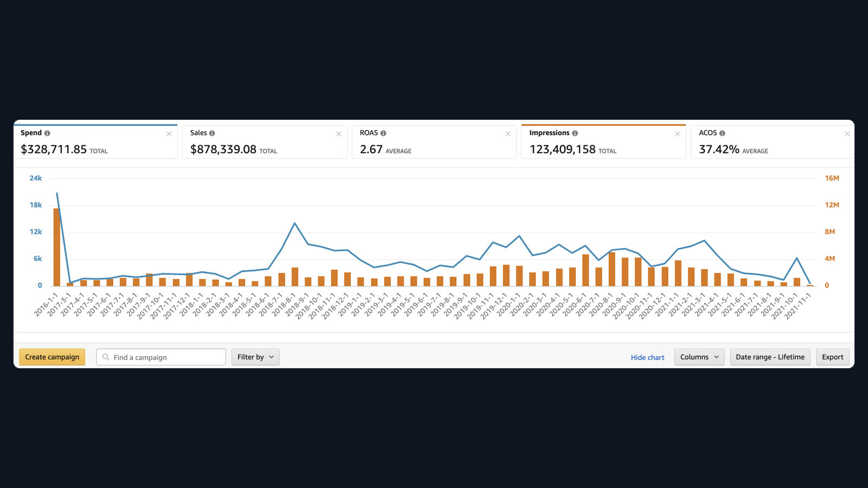Open the Spend info icon

47,133
